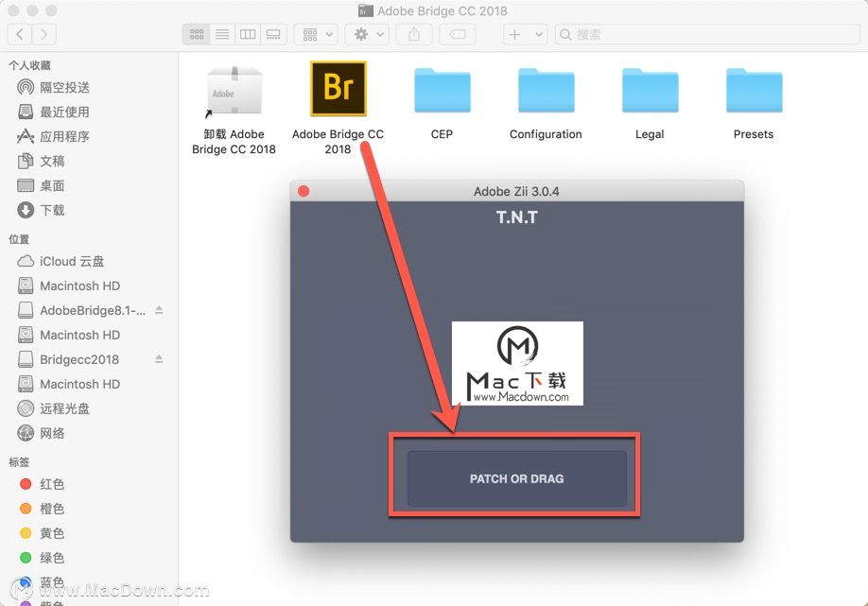Click the PATCH OR DRAG button
Image resolution: width=868 pixels, height=606 pixels.
point(517,478)
